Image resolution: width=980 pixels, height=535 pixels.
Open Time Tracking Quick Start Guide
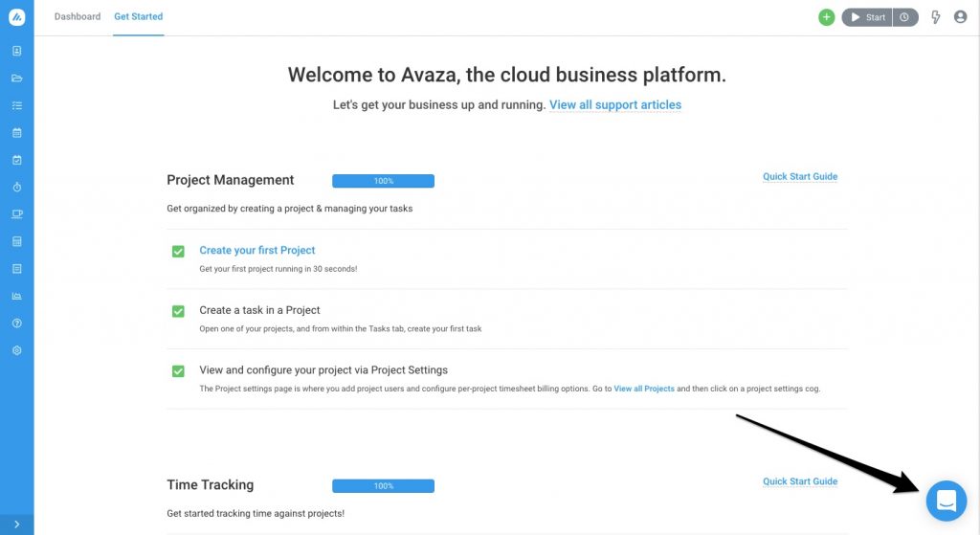click(x=800, y=481)
